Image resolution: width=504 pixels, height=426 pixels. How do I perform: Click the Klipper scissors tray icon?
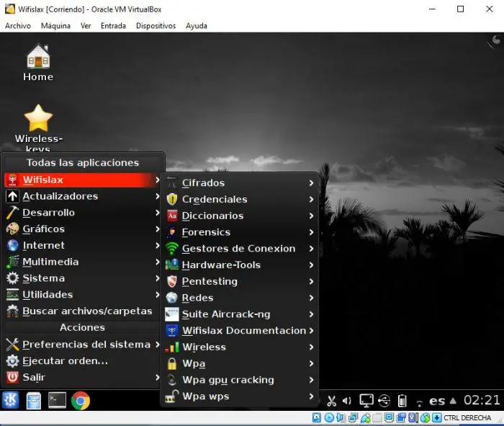tap(331, 401)
